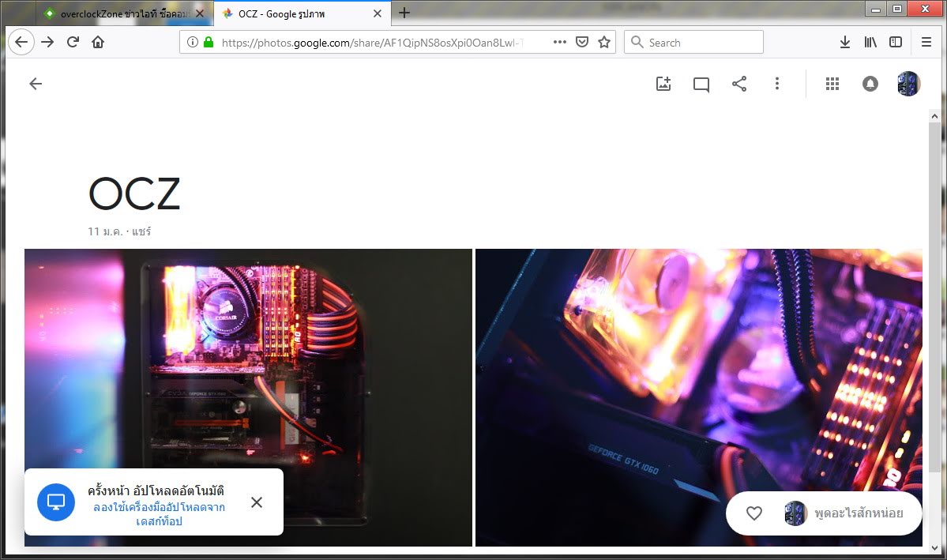Toggle the Firefox sidebar view
This screenshot has height=560, width=947.
pos(896,43)
